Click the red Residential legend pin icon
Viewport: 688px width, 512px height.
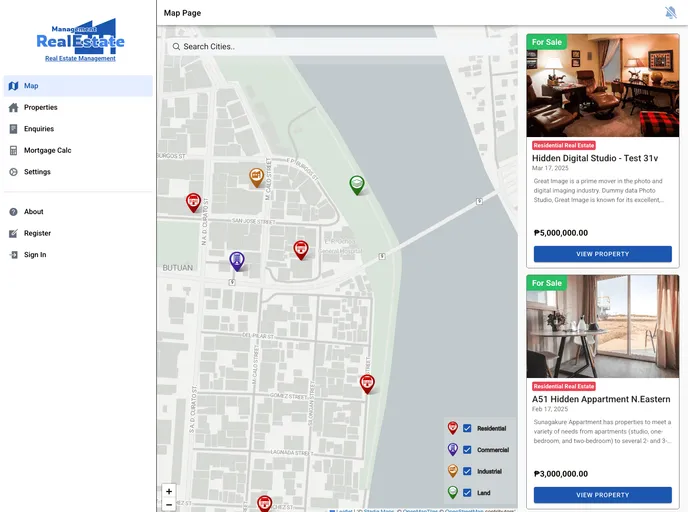pos(453,428)
